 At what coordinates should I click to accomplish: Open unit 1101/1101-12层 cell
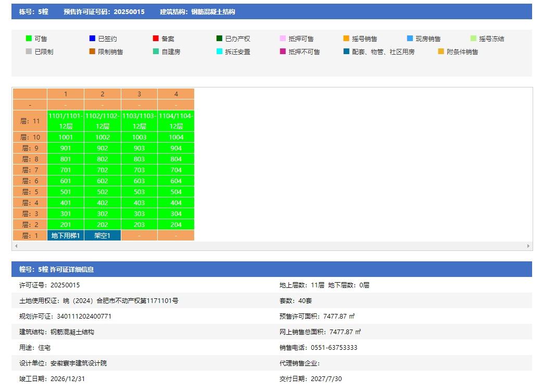66,121
